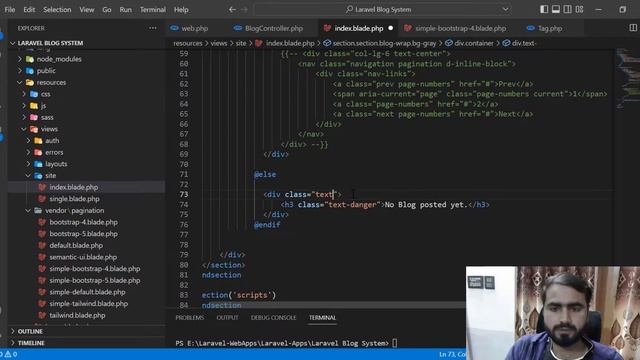Open the Run menu
640x360 pixels.
126,9
